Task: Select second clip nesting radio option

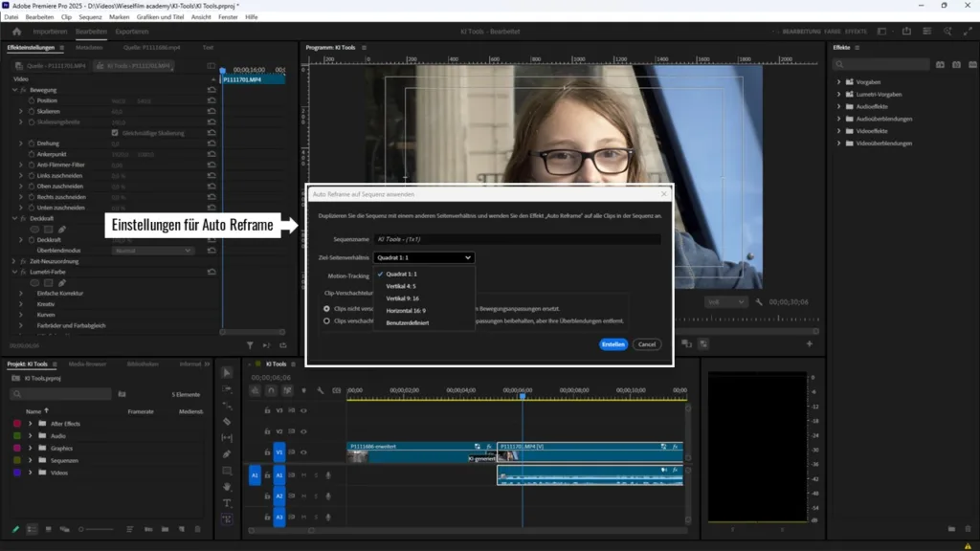Action: tap(326, 321)
